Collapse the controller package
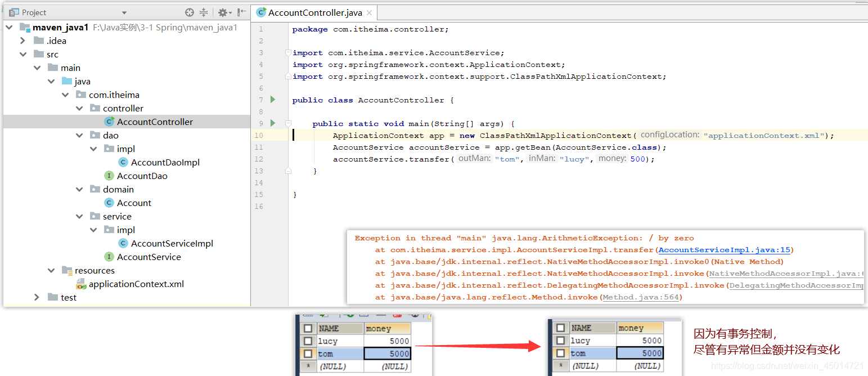Screen dimensions: 868x376 (x=79, y=108)
